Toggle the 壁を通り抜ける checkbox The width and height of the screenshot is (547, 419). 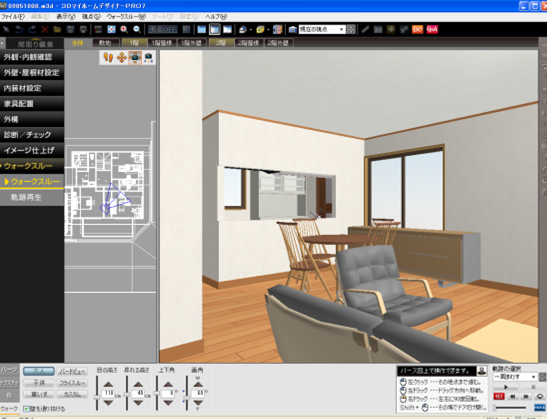[26, 409]
